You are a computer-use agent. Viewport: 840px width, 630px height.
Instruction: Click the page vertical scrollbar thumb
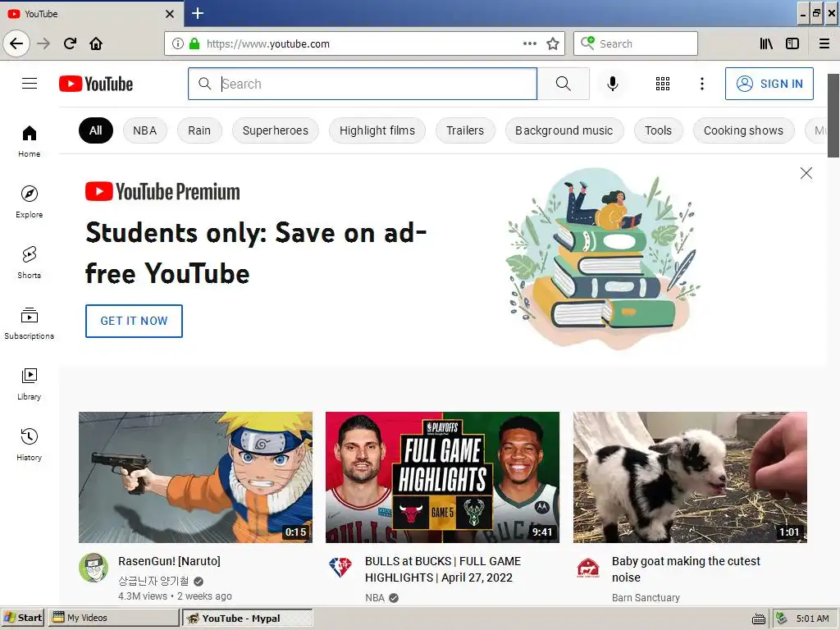tap(833, 116)
